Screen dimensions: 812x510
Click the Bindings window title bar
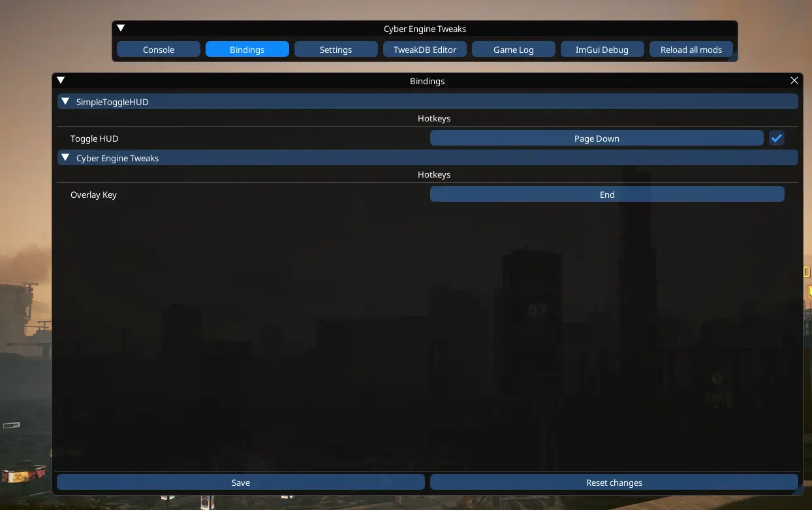[x=427, y=80]
